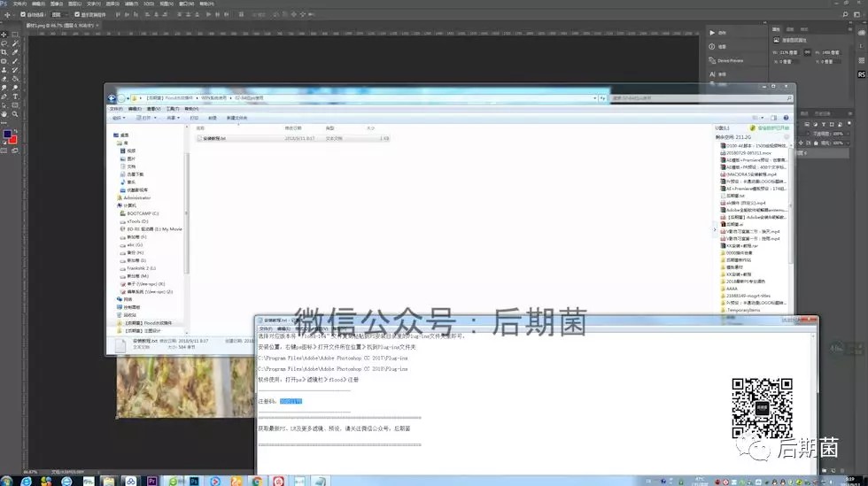
Task: Toggle Explorer preview pane icon
Action: (773, 118)
